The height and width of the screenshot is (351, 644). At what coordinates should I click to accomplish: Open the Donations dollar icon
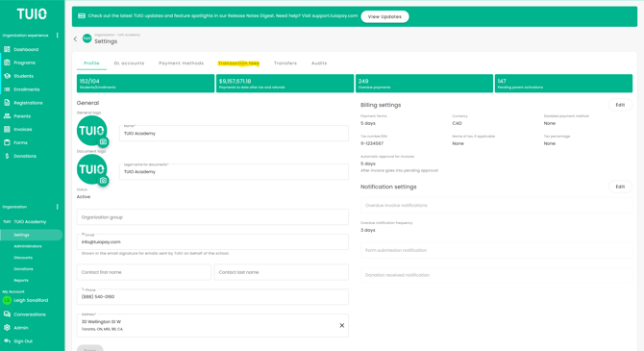pos(7,156)
